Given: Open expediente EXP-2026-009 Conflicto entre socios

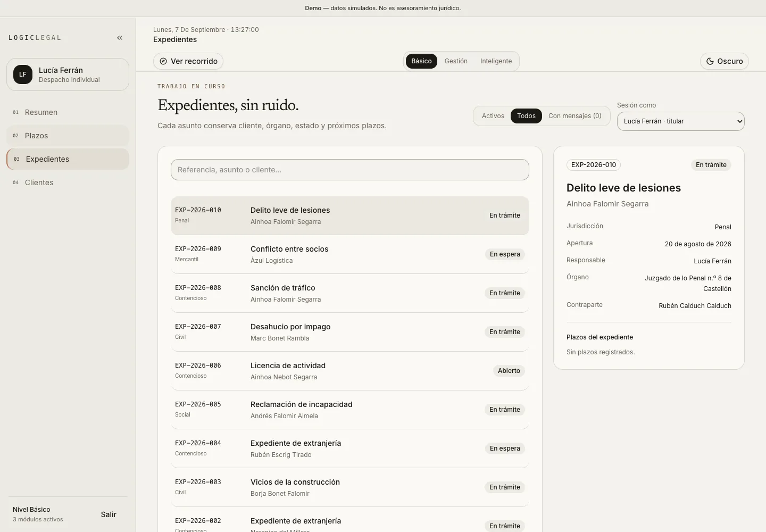Looking at the screenshot, I should [x=349, y=255].
